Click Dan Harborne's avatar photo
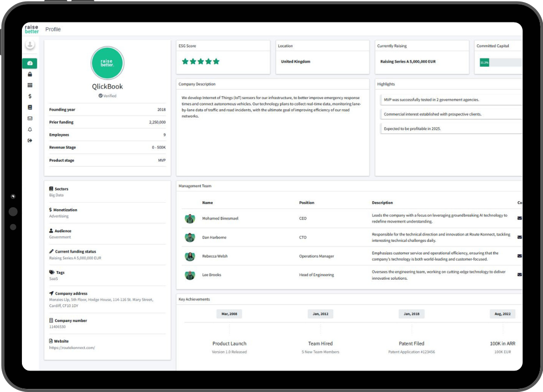This screenshot has height=392, width=543. click(x=190, y=237)
